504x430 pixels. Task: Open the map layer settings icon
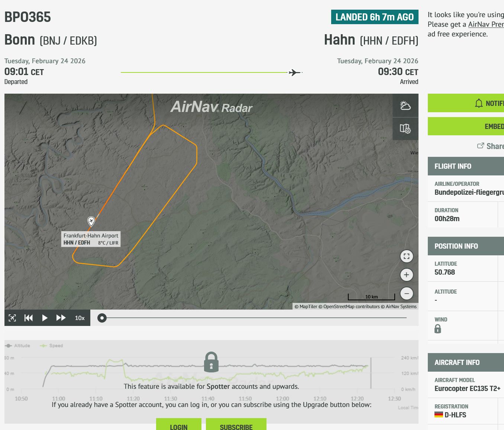pyautogui.click(x=405, y=129)
